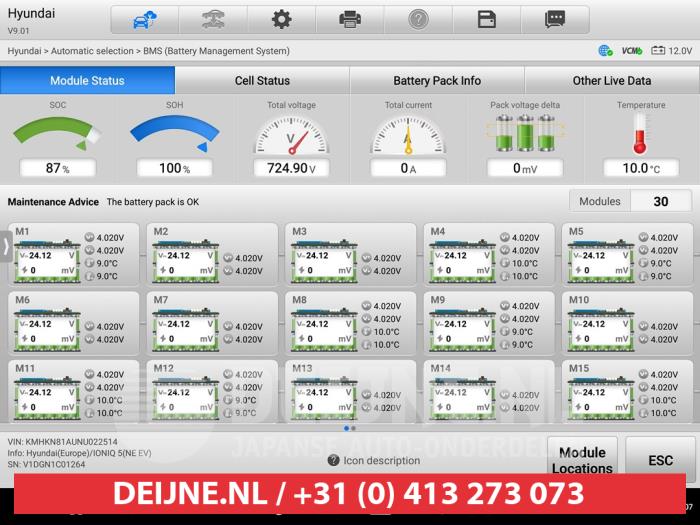The width and height of the screenshot is (700, 525).
Task: Open the help question mark icon
Action: pyautogui.click(x=418, y=20)
